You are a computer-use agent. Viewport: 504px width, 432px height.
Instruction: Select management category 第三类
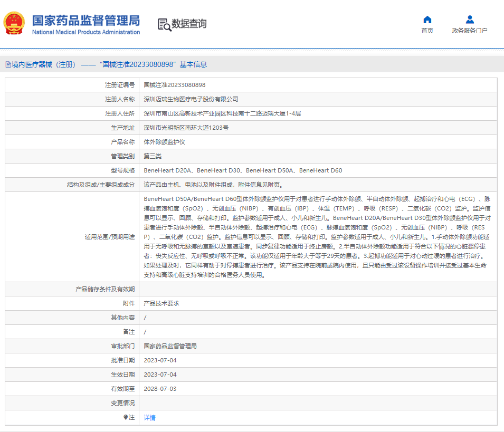(153, 156)
